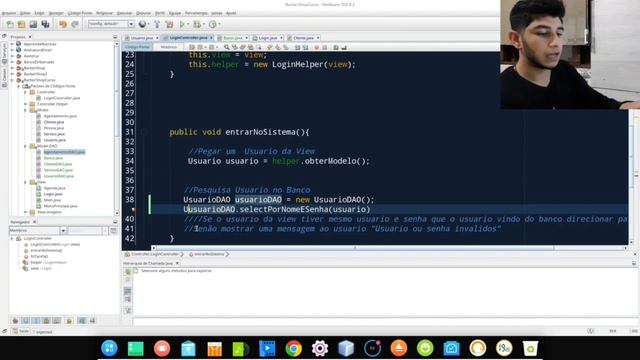Toggle show static members filter in Navegador
This screenshot has width=640, height=360.
36,321
